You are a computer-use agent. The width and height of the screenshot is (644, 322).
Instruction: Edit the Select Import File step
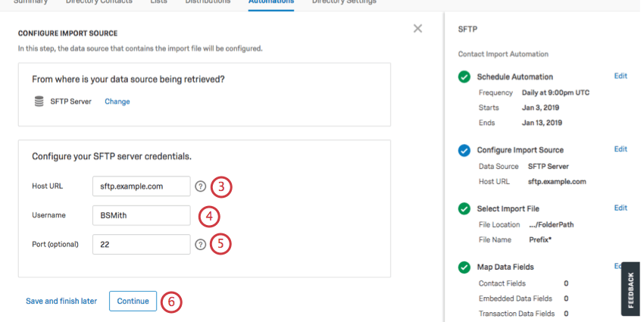point(621,208)
